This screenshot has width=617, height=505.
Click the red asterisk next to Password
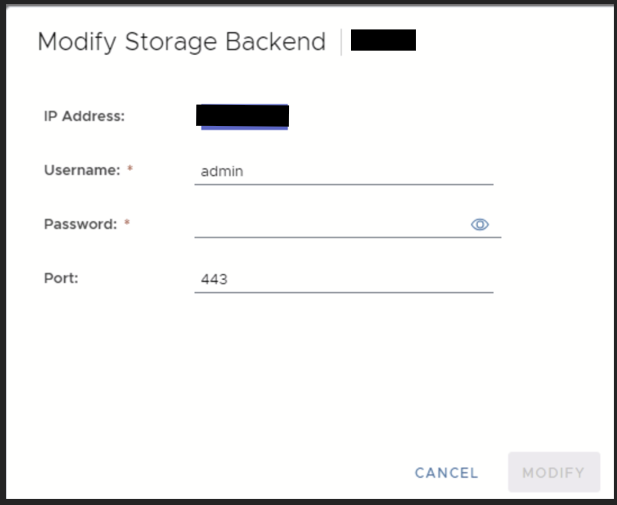coord(127,224)
